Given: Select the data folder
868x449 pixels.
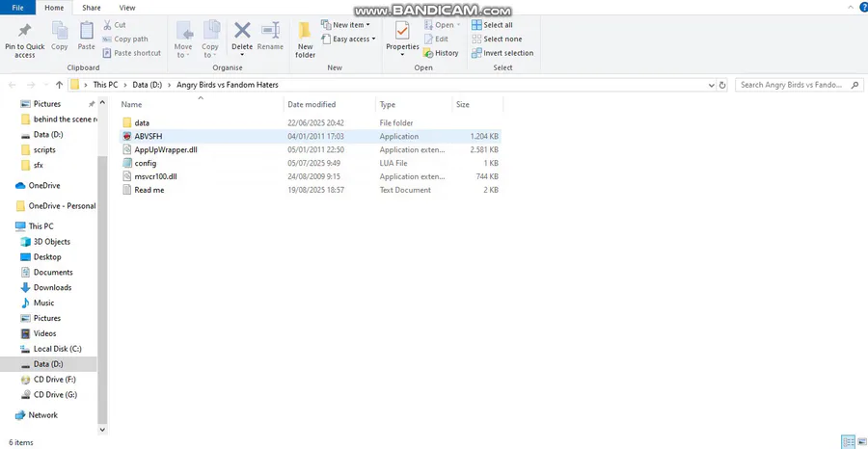Looking at the screenshot, I should coord(310,122).
